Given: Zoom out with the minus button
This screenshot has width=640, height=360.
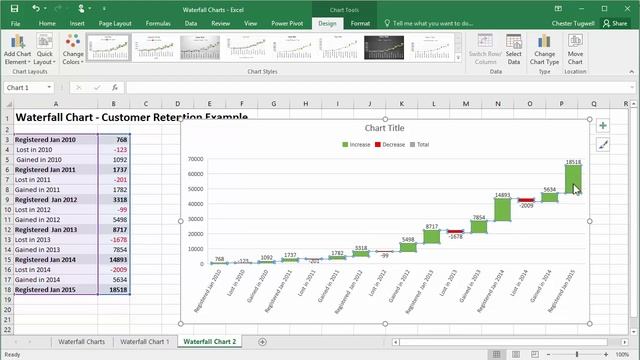Looking at the screenshot, I should (x=549, y=354).
